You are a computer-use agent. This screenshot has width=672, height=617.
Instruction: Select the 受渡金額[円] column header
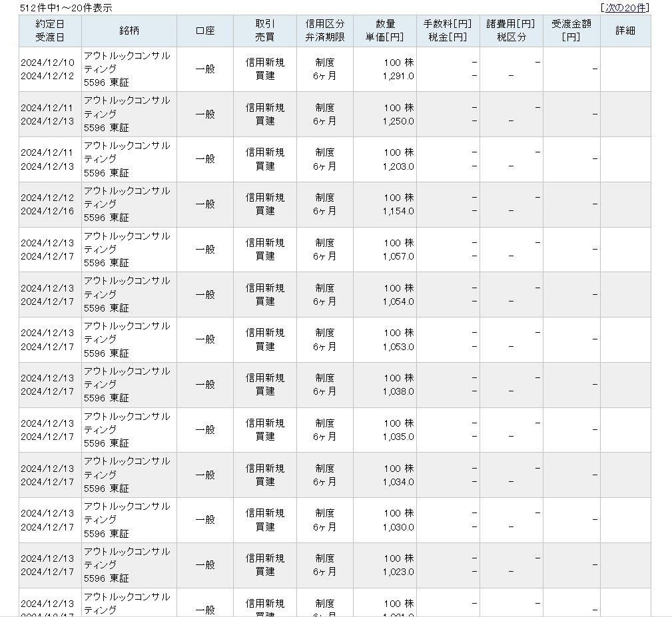pos(571,31)
